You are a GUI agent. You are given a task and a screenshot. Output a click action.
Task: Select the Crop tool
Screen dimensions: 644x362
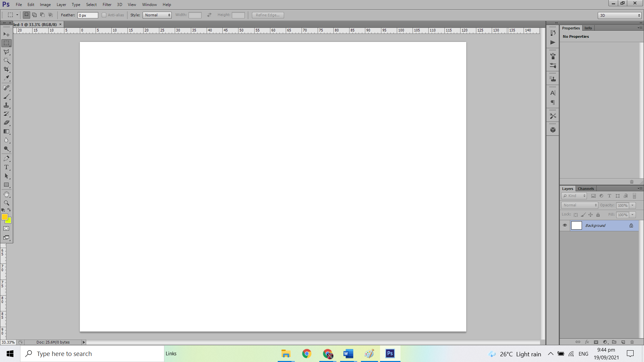coord(6,69)
